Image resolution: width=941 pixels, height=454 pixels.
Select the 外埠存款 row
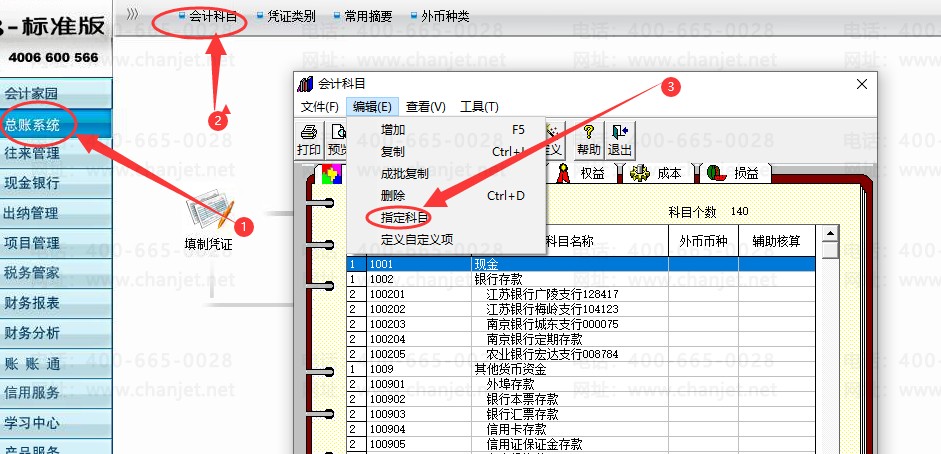(580, 384)
